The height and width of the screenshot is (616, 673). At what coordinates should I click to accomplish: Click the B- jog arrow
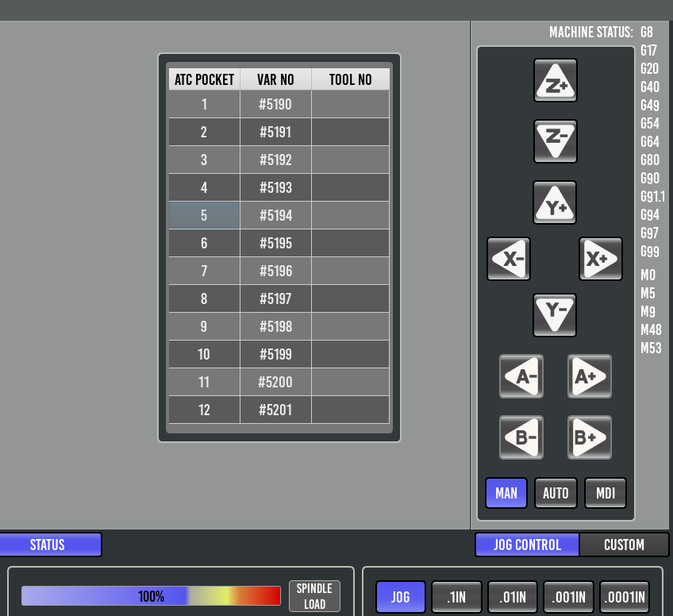pos(521,437)
